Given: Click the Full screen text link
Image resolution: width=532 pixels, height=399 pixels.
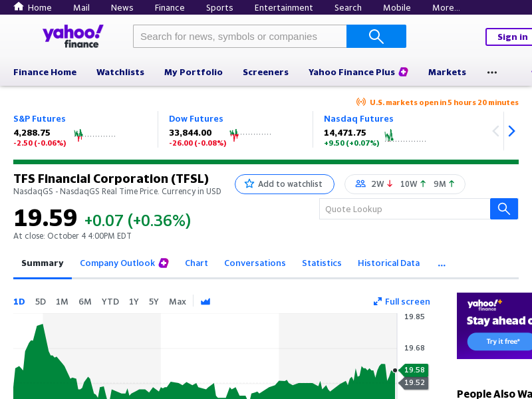Looking at the screenshot, I should click(407, 301).
